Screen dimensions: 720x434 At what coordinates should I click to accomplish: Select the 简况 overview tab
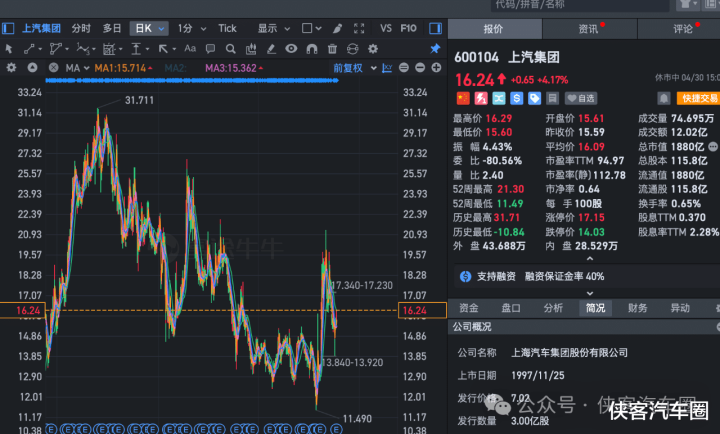coord(596,308)
